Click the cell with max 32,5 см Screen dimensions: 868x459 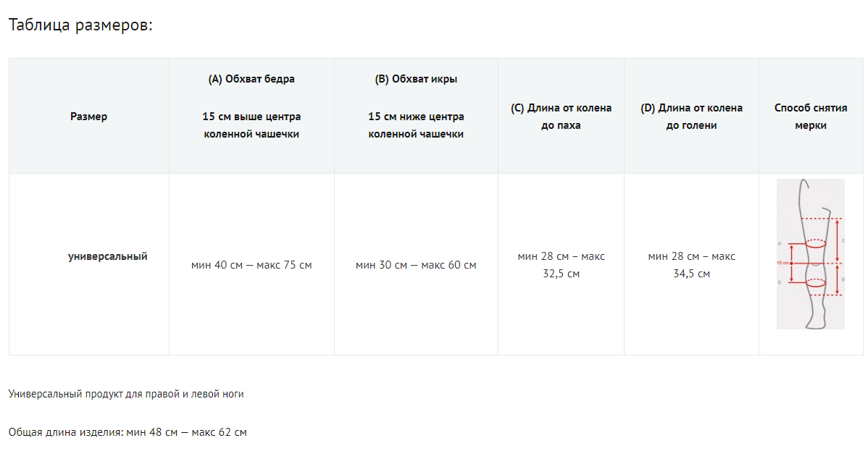pos(561,265)
